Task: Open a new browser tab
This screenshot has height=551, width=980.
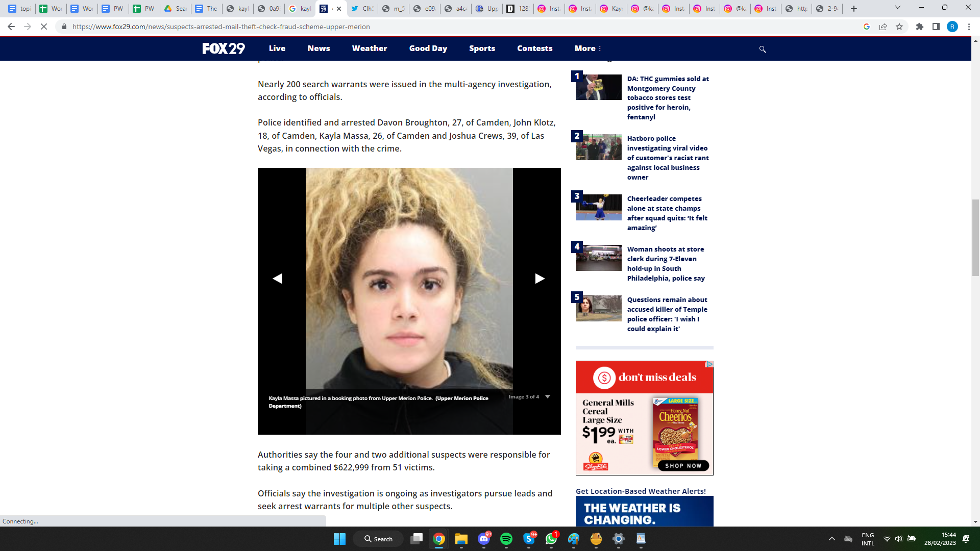Action: click(x=854, y=9)
